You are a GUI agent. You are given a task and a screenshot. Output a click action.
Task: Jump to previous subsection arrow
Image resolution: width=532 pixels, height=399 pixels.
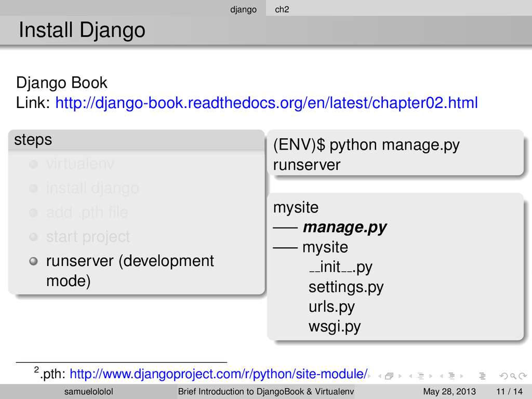tap(410, 376)
